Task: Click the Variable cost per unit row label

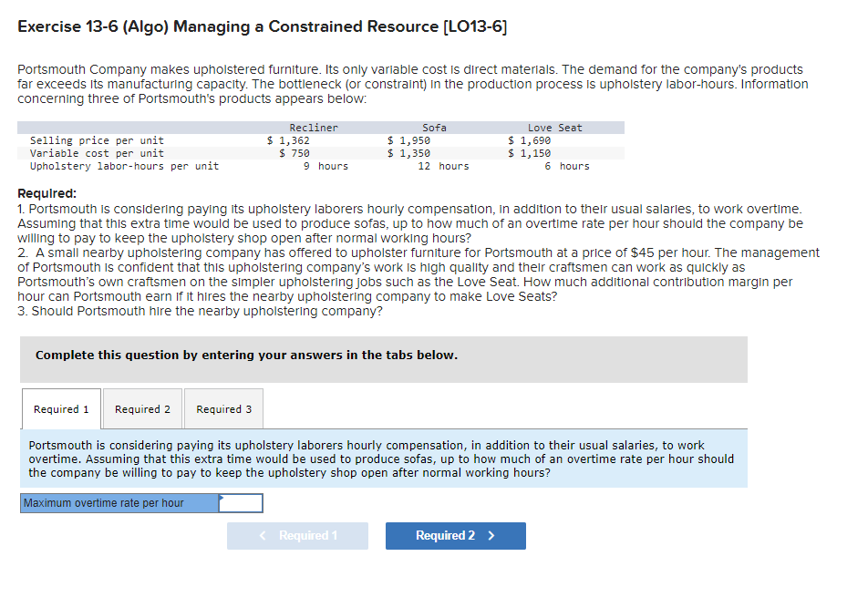Action: [97, 153]
